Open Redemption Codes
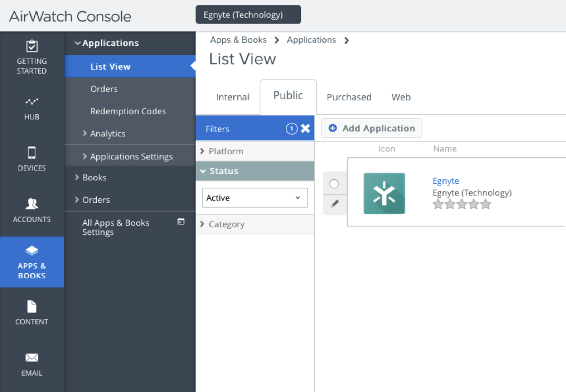 (x=128, y=111)
